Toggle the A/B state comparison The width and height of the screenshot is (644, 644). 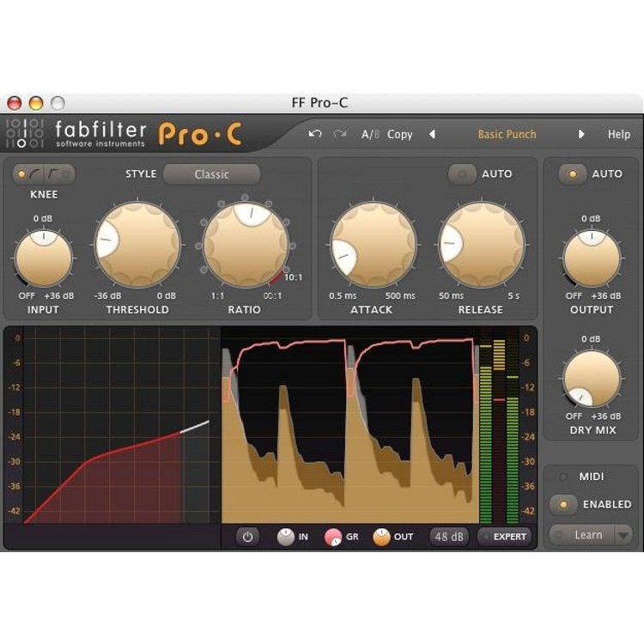(370, 134)
